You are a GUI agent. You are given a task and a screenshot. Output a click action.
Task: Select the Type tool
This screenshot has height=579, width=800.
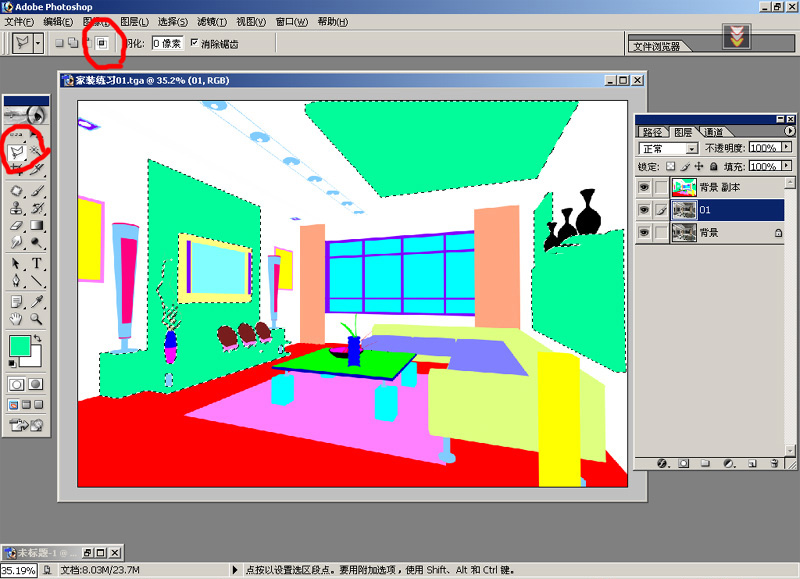pyautogui.click(x=36, y=263)
